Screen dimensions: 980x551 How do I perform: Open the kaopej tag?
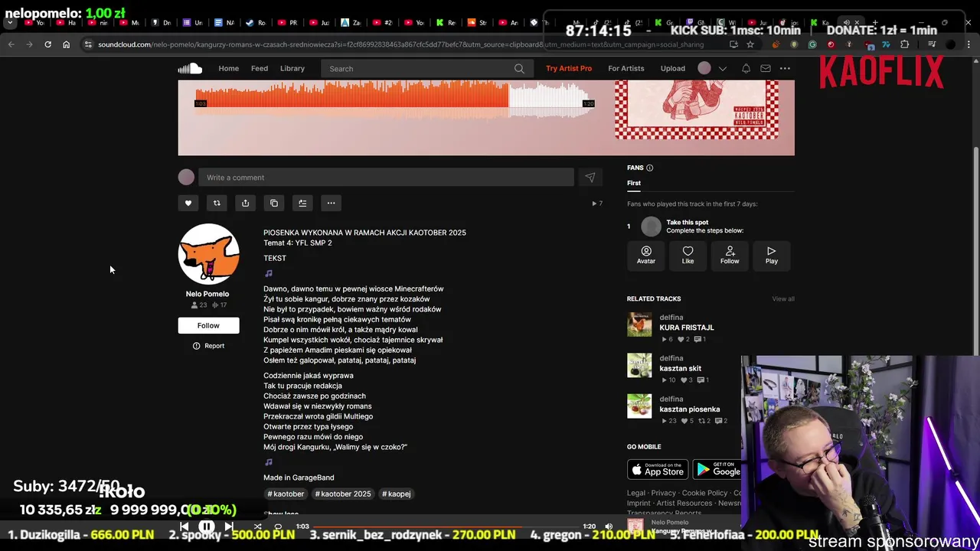click(x=397, y=494)
